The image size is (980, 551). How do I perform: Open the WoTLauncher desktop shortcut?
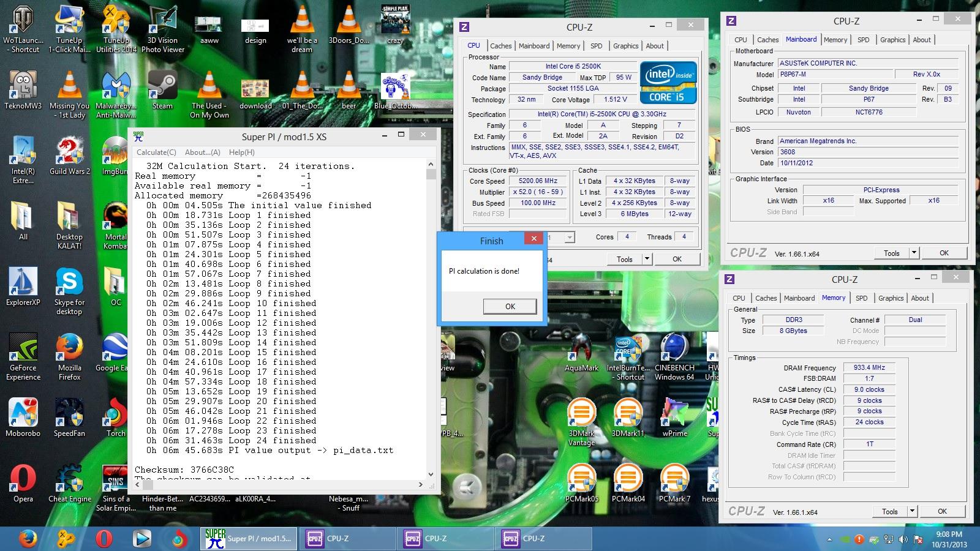tap(23, 29)
